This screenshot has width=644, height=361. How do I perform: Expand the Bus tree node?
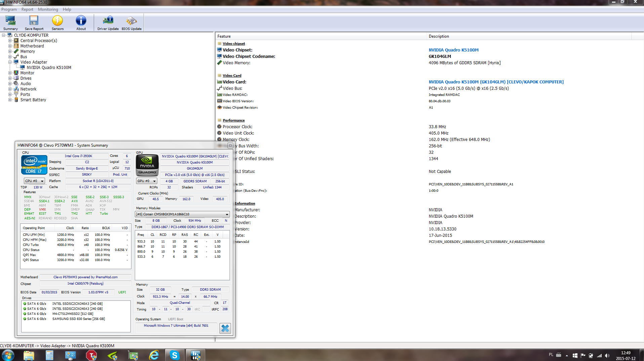click(x=10, y=57)
